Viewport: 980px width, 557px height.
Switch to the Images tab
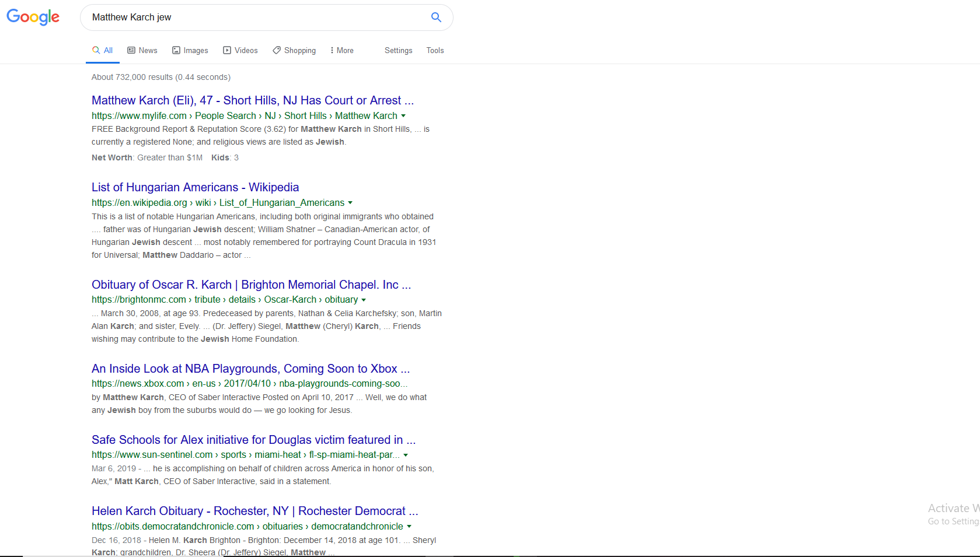tap(190, 51)
